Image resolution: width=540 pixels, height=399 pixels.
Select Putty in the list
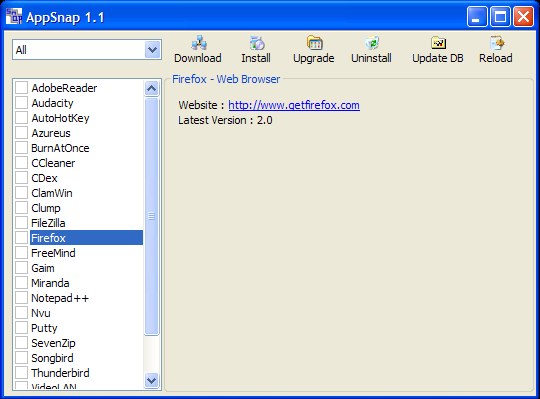(44, 328)
